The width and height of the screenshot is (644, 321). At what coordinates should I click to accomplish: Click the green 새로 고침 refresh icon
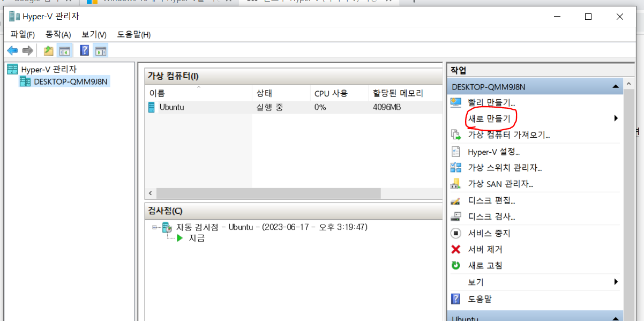pyautogui.click(x=456, y=265)
